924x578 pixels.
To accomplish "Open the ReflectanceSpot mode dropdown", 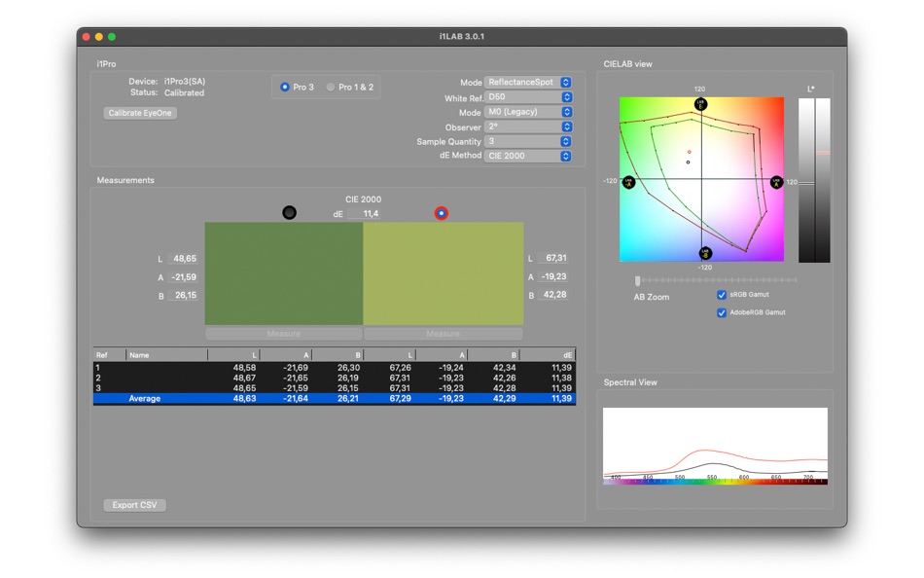I will pyautogui.click(x=527, y=82).
